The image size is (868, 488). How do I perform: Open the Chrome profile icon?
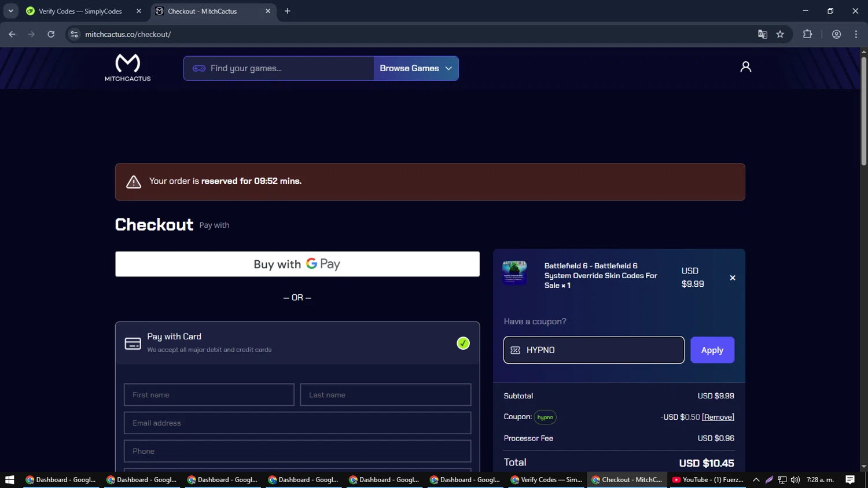click(836, 34)
